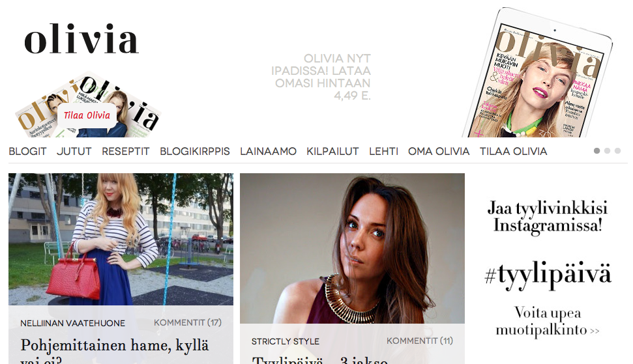The image size is (633, 364).
Task: Open OMA OLIVIA
Action: (439, 152)
